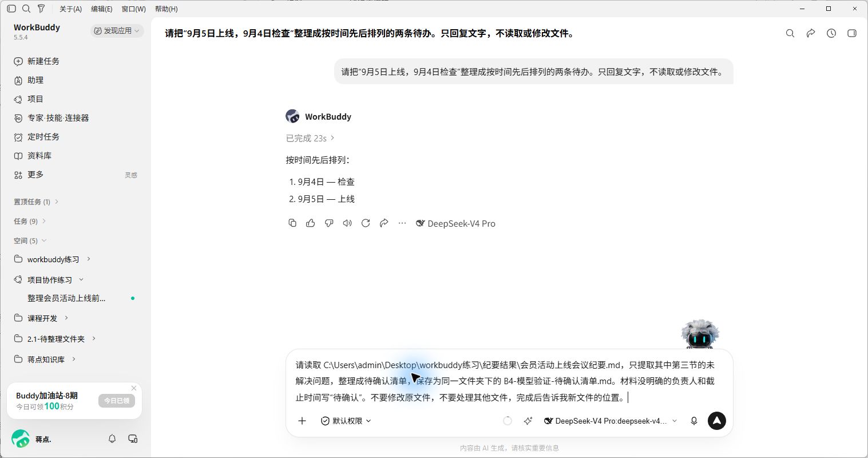The width and height of the screenshot is (868, 458).
Task: Click the filter funnel icon in title bar
Action: 41,9
